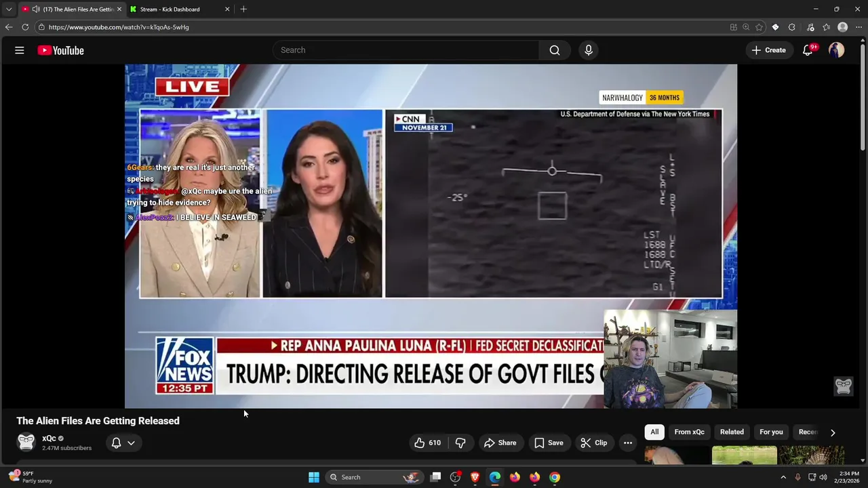Open the zoom magnifier in address bar
The width and height of the screenshot is (868, 488).
[x=746, y=27]
